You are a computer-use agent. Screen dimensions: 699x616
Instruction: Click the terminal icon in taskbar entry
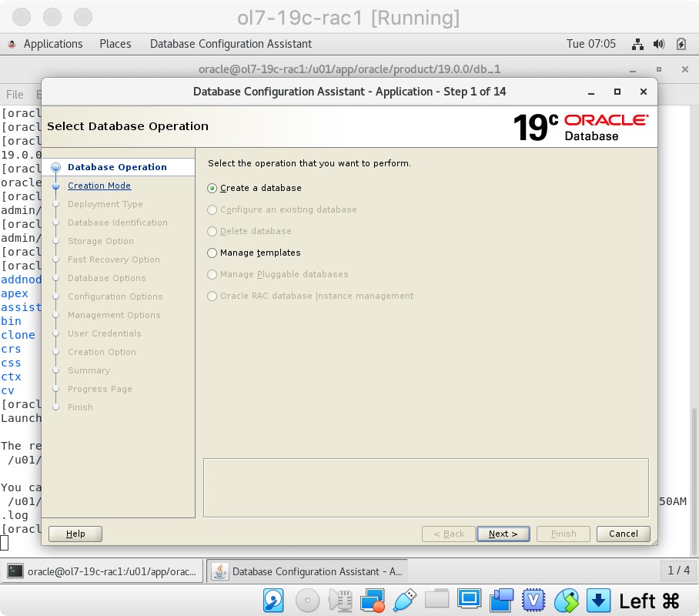[x=15, y=571]
